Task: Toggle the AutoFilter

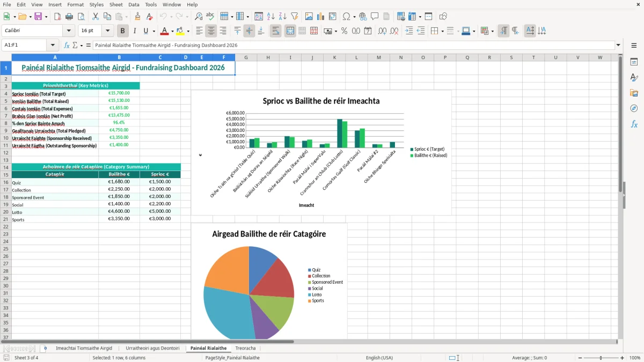Action: 295,17
